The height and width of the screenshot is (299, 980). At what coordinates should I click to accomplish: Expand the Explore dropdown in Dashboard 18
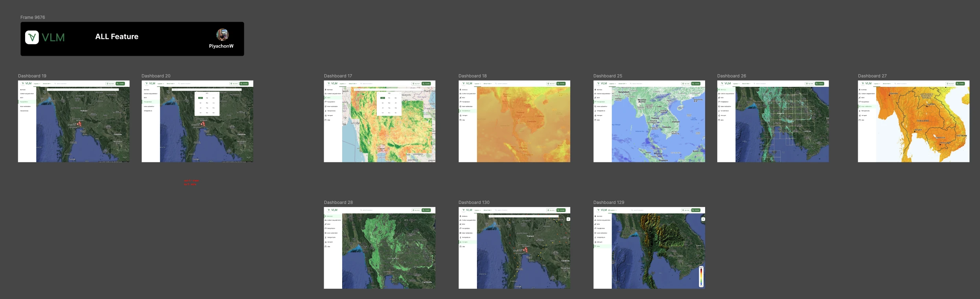[x=477, y=84]
